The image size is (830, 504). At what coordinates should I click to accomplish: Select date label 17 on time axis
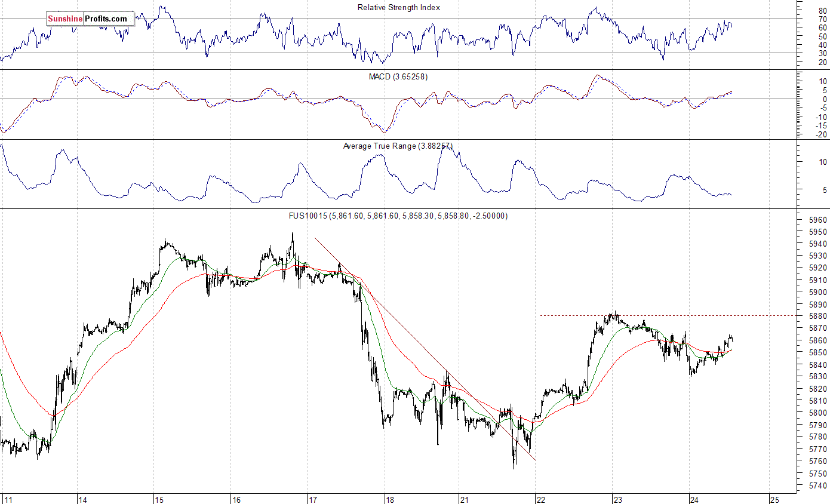312,499
